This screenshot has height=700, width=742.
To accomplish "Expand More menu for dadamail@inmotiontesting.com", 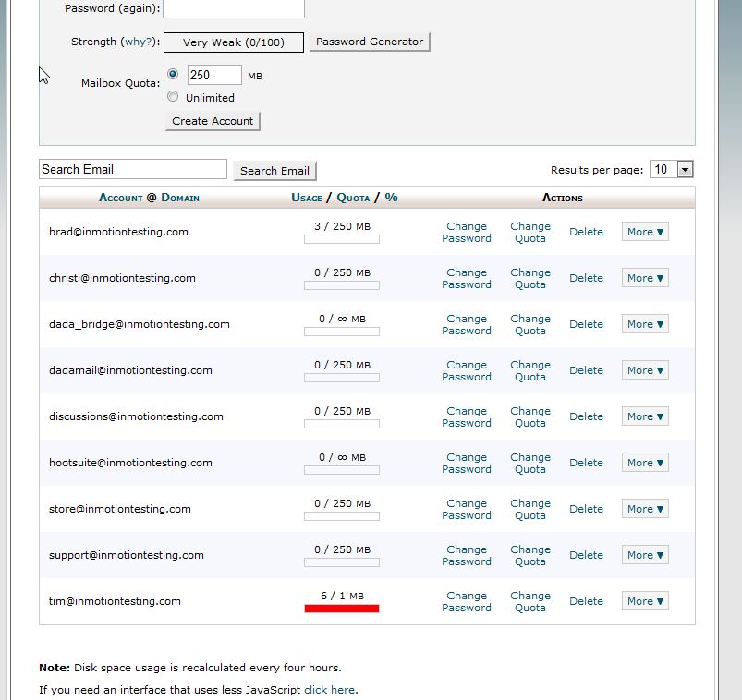I will [x=645, y=370].
